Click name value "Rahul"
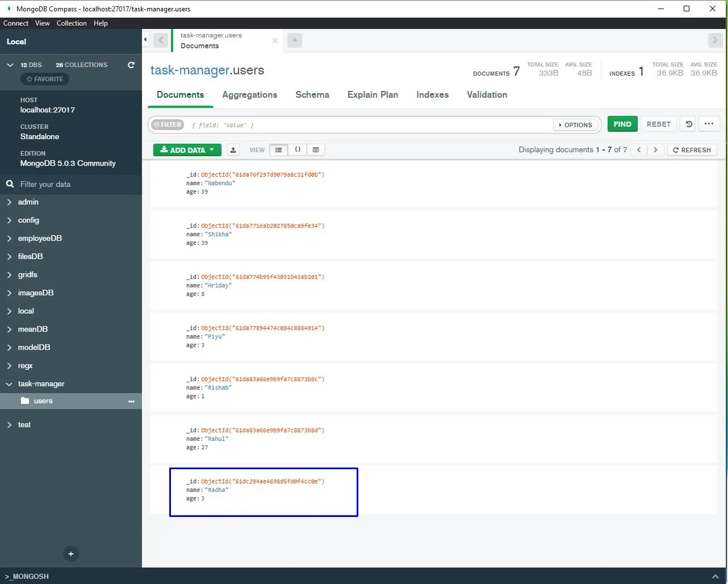Image resolution: width=728 pixels, height=584 pixels. coord(216,439)
